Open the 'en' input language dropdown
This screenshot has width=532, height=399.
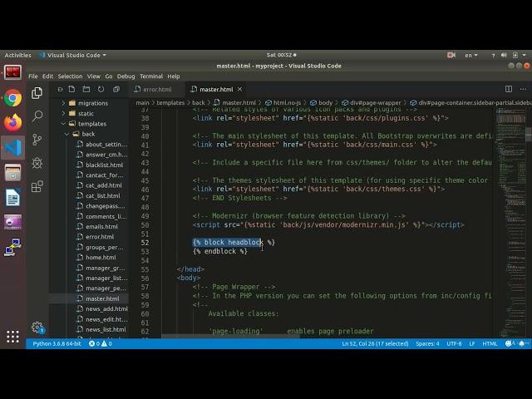tap(471, 55)
